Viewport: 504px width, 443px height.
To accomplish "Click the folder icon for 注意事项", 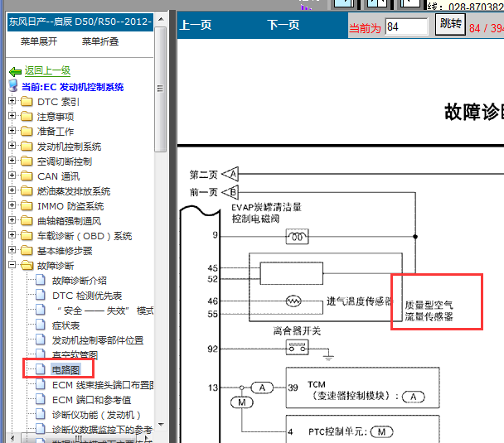I will pyautogui.click(x=27, y=116).
